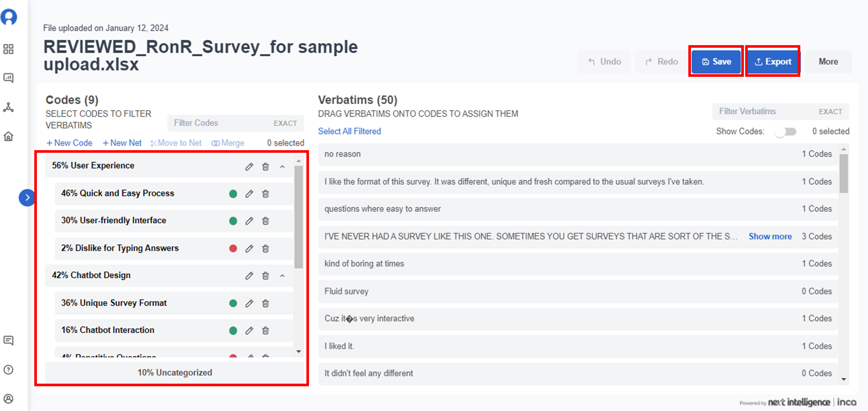Image resolution: width=868 pixels, height=411 pixels.
Task: Select the 'Fluid survey' verbatim
Action: 578,291
